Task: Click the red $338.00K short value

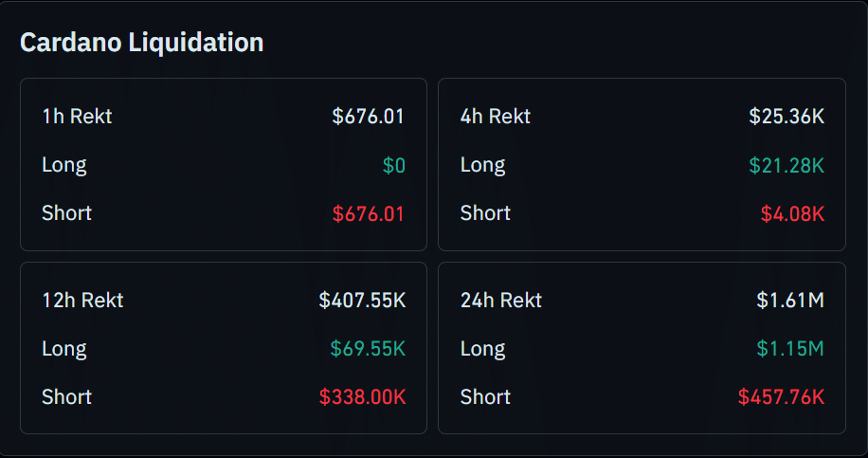Action: click(362, 396)
